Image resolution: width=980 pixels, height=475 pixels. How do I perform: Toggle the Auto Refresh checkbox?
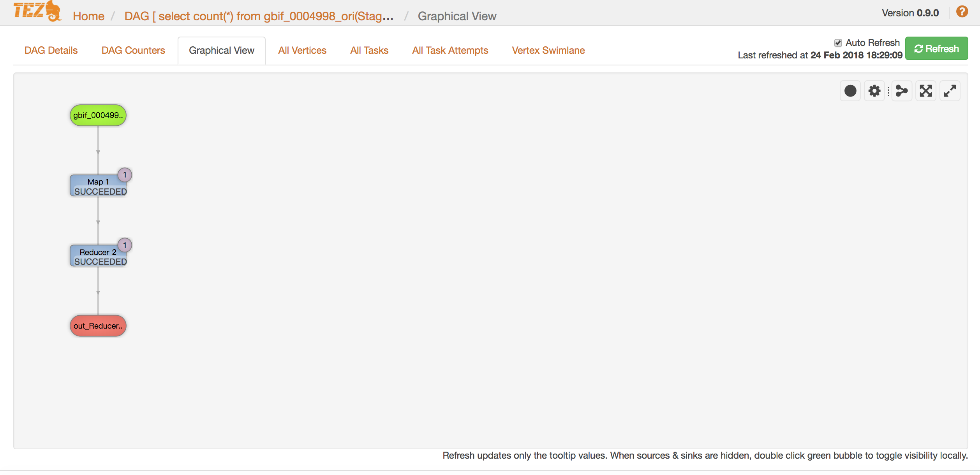[x=838, y=43]
